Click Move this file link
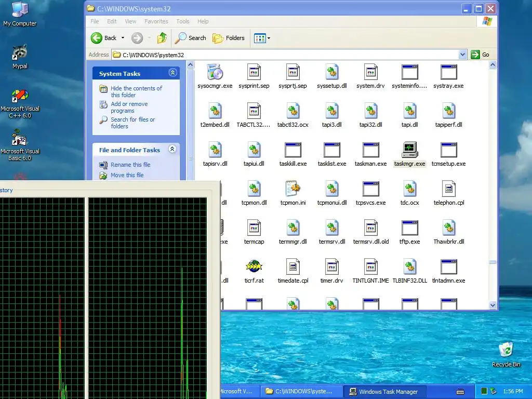532x399 pixels. click(127, 175)
